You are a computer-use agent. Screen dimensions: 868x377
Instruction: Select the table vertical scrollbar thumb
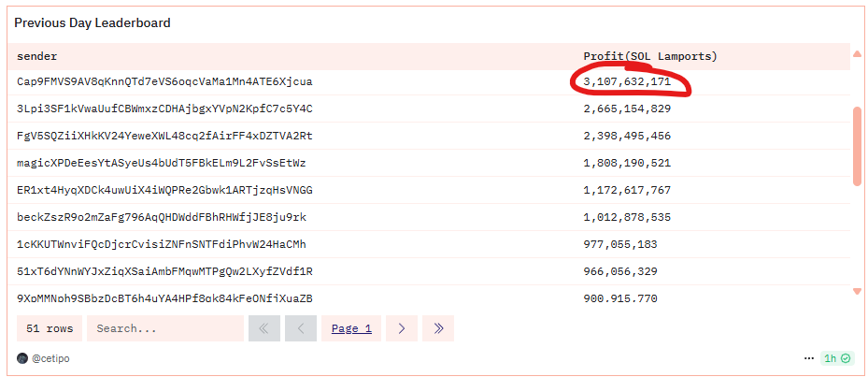857,146
